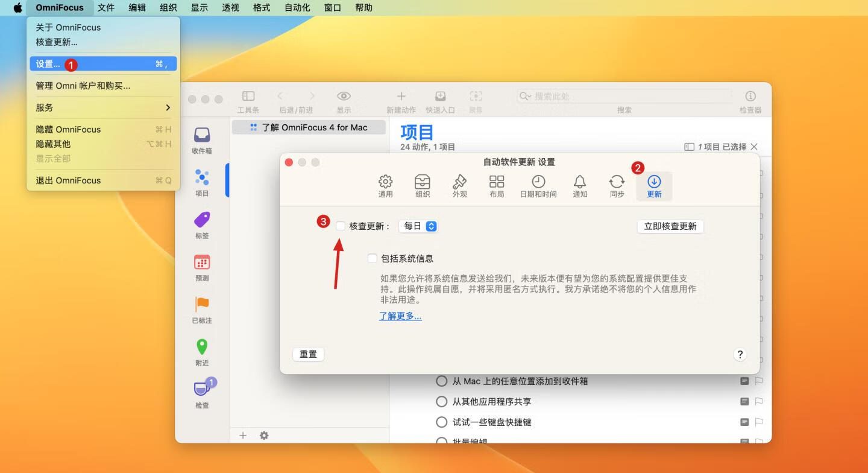
Task: Open the 预测 forecast perspective
Action: pyautogui.click(x=202, y=267)
